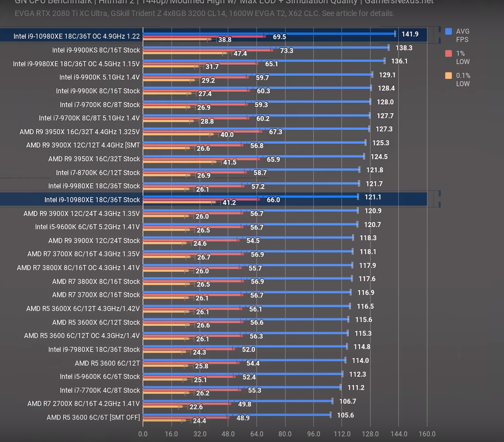Click the blue AVG FPS legend swatch
This screenshot has height=442, width=504.
click(x=449, y=31)
